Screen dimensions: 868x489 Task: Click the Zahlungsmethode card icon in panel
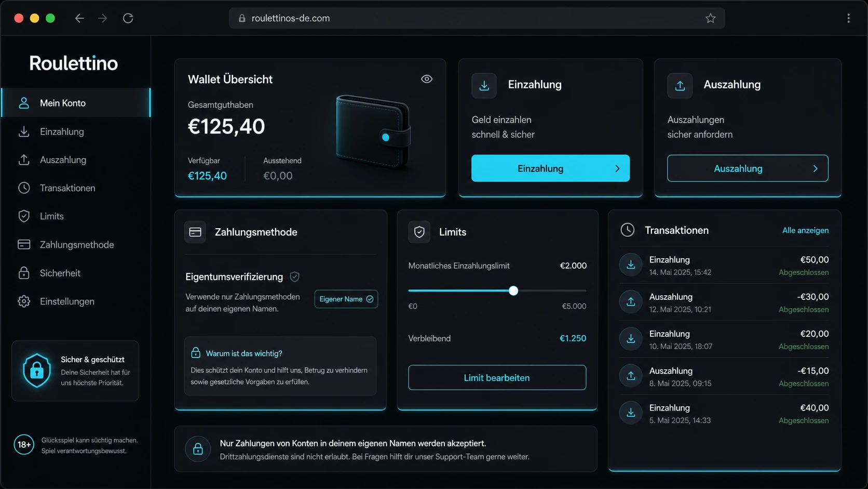click(x=195, y=232)
